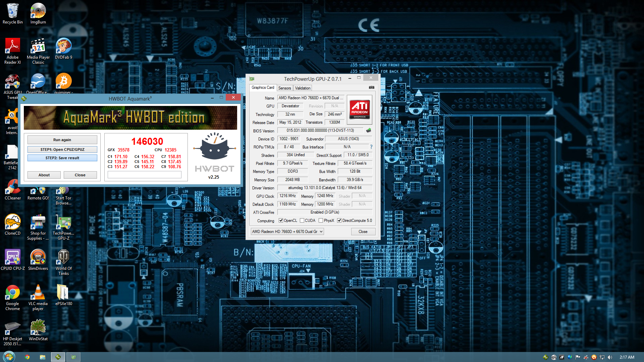The height and width of the screenshot is (362, 644).
Task: Open Start Tor Browser shortcut
Action: [63, 195]
